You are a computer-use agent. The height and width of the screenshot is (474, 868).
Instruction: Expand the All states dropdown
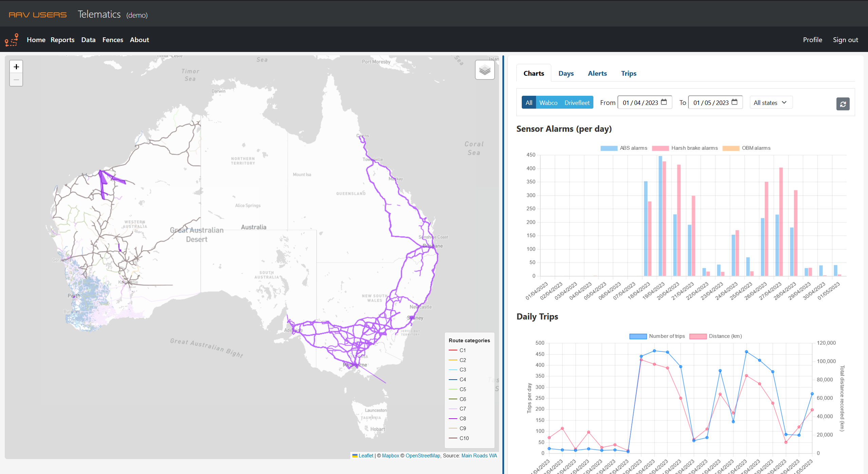(771, 103)
